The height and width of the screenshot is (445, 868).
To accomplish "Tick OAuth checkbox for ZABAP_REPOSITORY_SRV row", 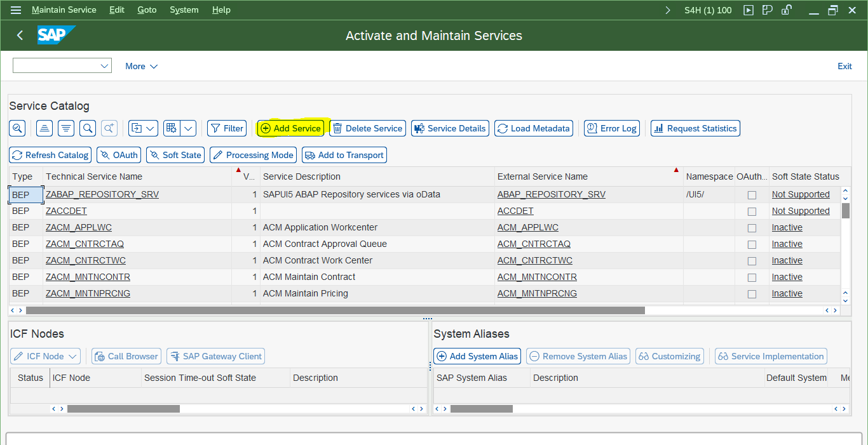I will coord(752,195).
